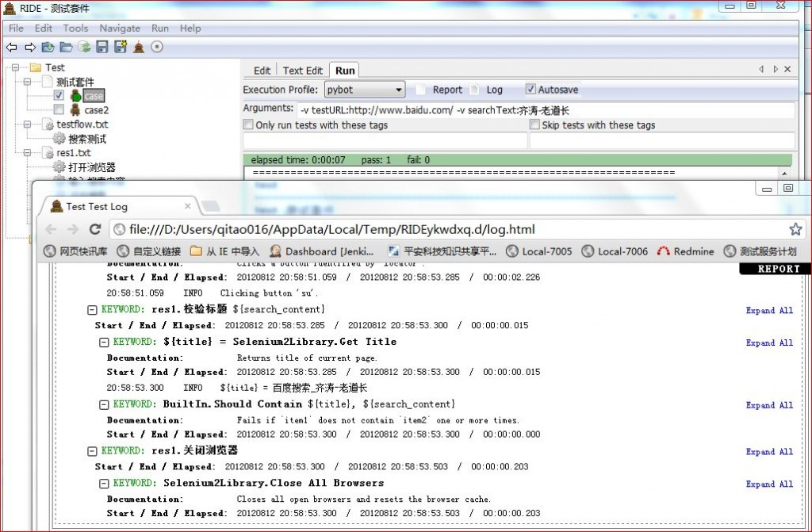Bookmark this page with the star icon

point(795,229)
